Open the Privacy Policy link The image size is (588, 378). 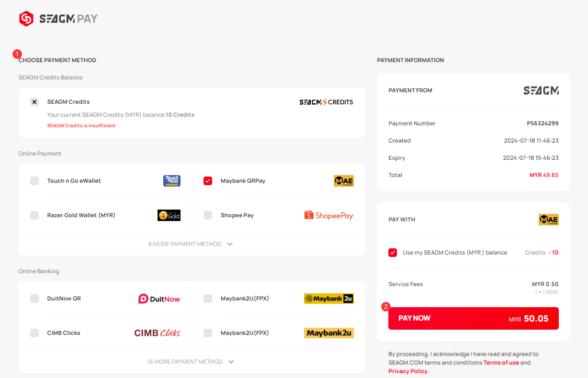coord(408,371)
